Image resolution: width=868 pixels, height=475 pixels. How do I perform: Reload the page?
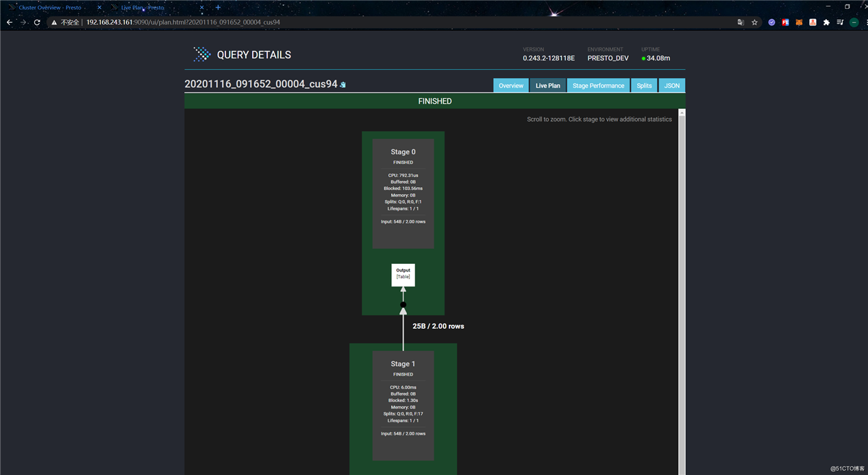pos(37,23)
